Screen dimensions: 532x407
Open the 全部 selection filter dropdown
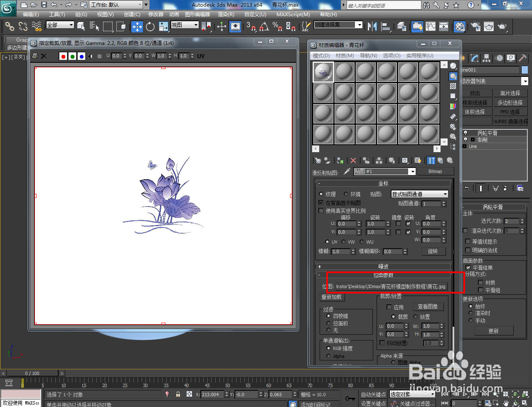tap(60, 25)
